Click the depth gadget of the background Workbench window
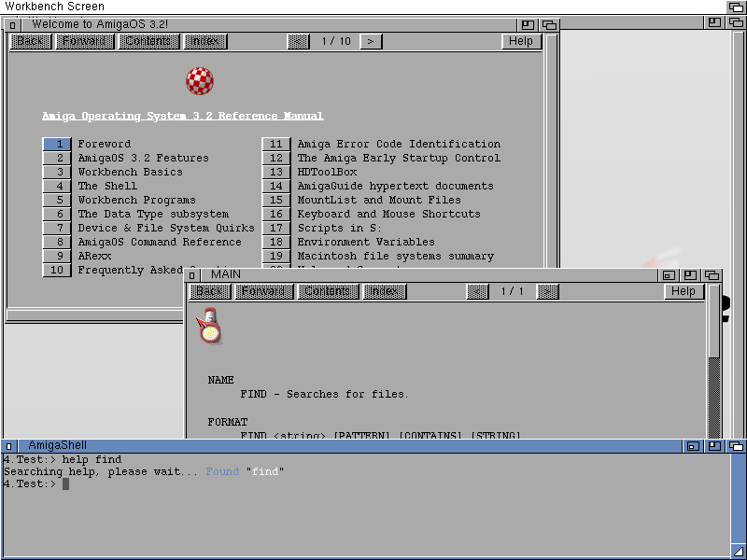The width and height of the screenshot is (747, 560). [736, 21]
